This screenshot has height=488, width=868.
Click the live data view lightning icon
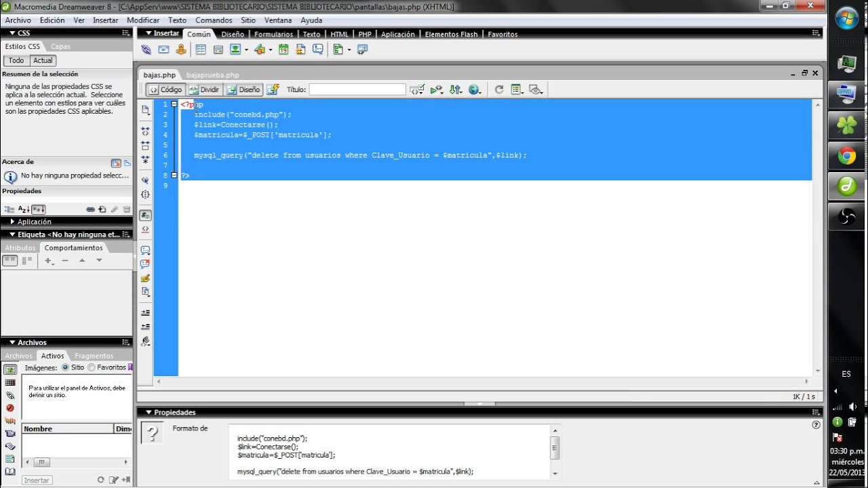point(273,89)
